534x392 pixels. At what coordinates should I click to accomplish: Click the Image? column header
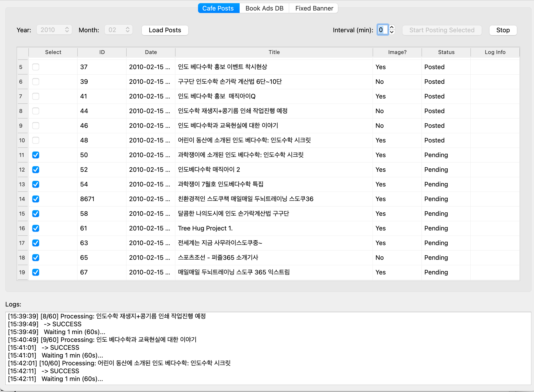point(397,52)
